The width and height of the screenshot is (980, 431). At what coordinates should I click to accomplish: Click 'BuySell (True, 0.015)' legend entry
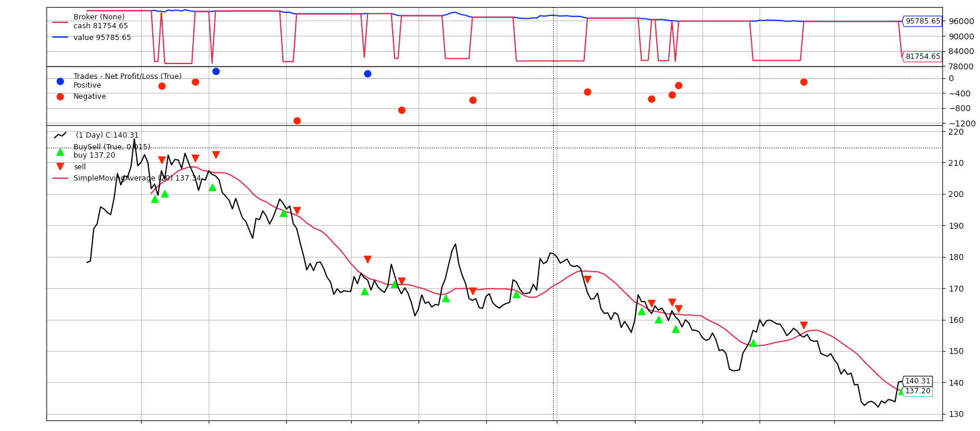tap(112, 147)
